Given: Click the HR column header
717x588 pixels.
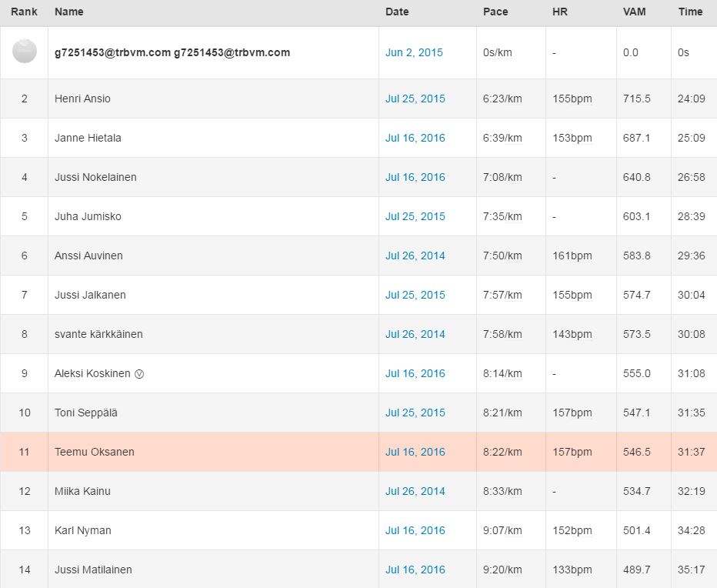Looking at the screenshot, I should [560, 12].
